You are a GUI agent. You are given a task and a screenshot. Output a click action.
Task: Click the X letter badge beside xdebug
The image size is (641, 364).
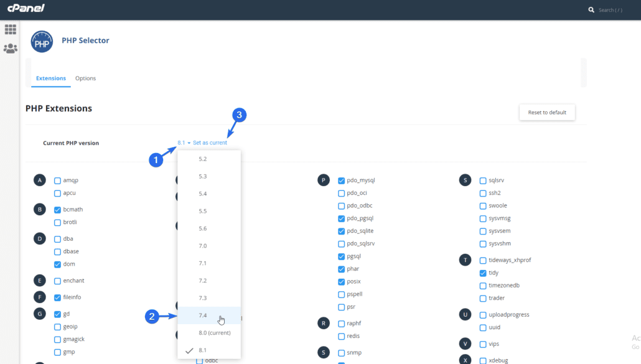tap(466, 360)
